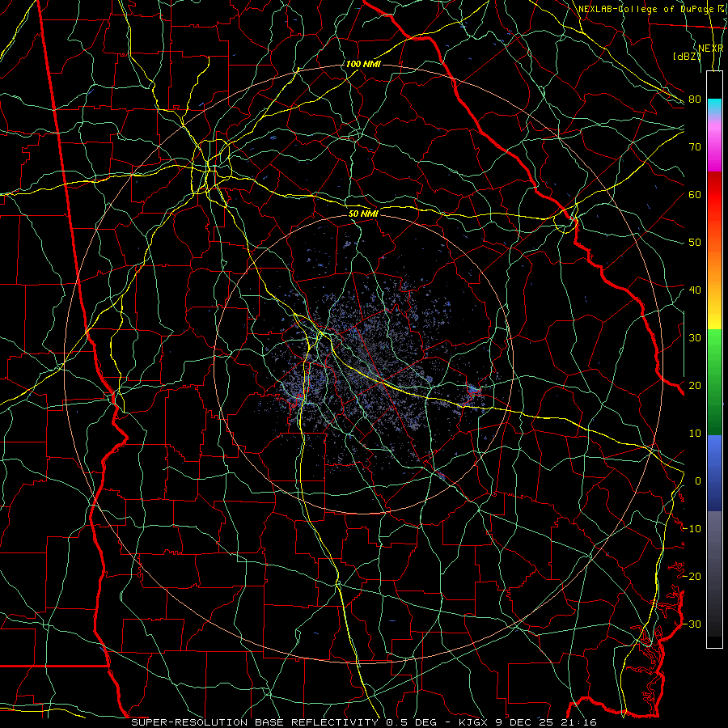
Task: Click the 21:16 timestamp in the caption
Action: [x=578, y=722]
